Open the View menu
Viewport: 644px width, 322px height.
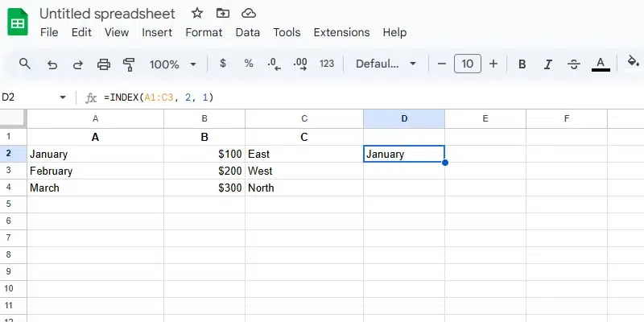click(x=117, y=32)
